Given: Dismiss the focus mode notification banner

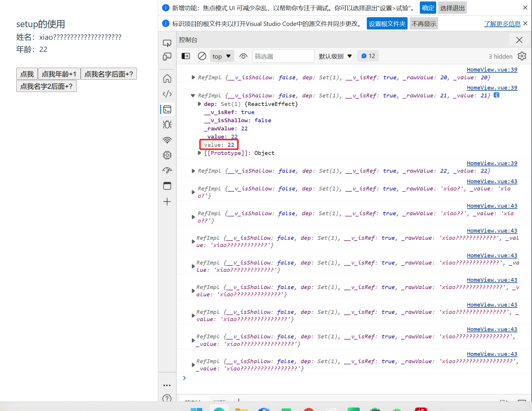Looking at the screenshot, I should click(525, 8).
